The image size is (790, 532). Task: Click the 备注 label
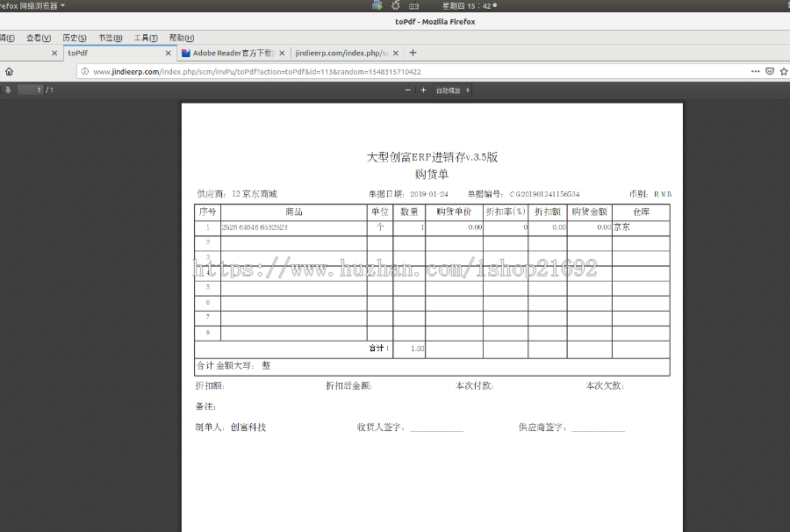[x=205, y=406]
